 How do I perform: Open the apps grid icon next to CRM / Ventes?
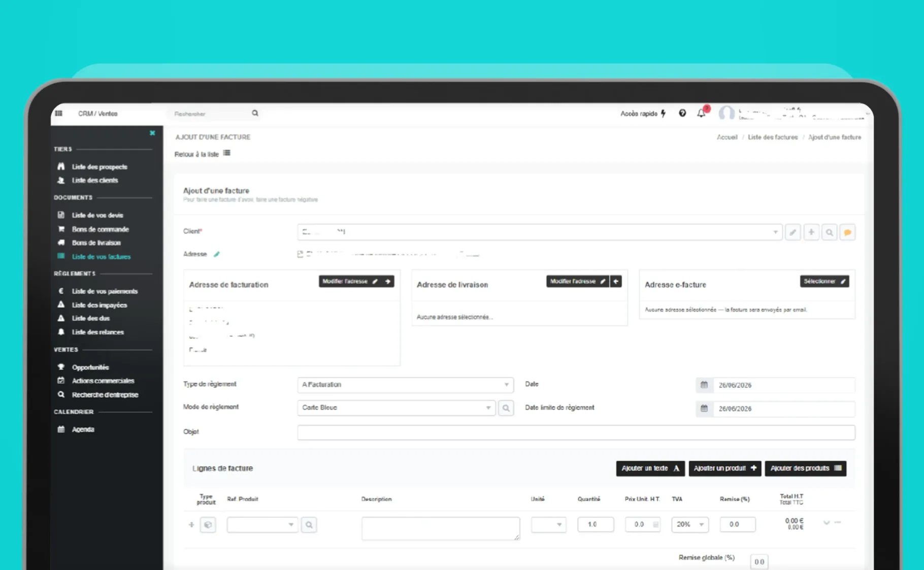pyautogui.click(x=59, y=113)
